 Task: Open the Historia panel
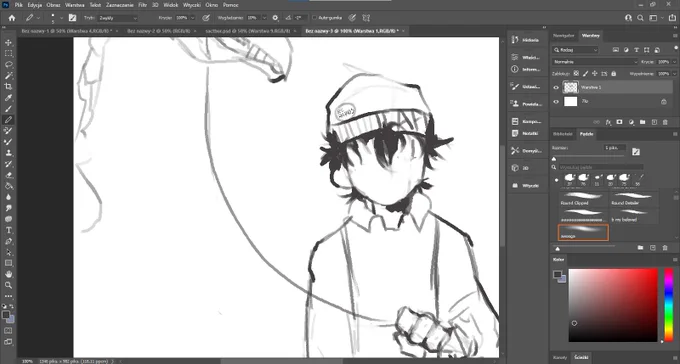pos(526,39)
